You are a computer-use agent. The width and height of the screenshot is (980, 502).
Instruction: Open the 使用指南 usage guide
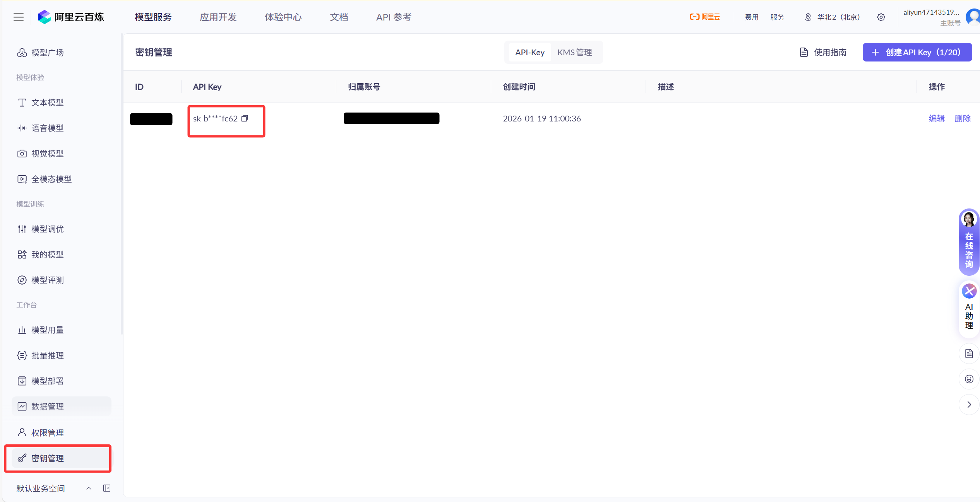(823, 52)
